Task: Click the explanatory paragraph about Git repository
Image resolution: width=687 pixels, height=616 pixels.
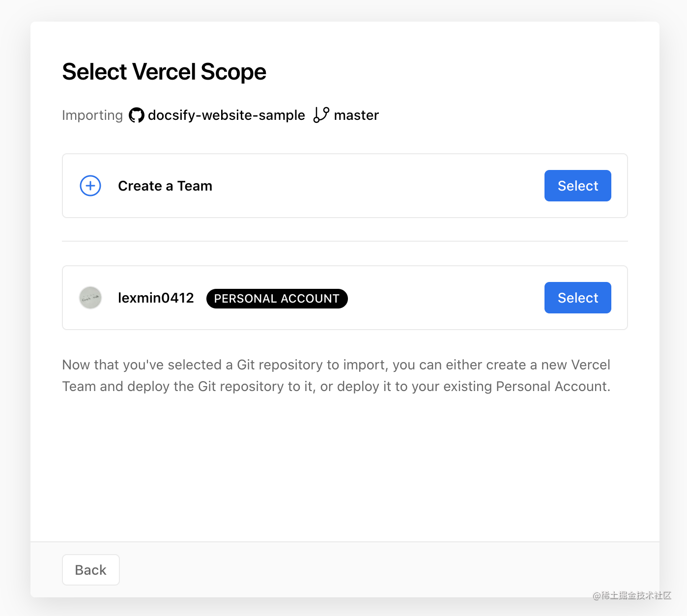Action: (x=336, y=375)
